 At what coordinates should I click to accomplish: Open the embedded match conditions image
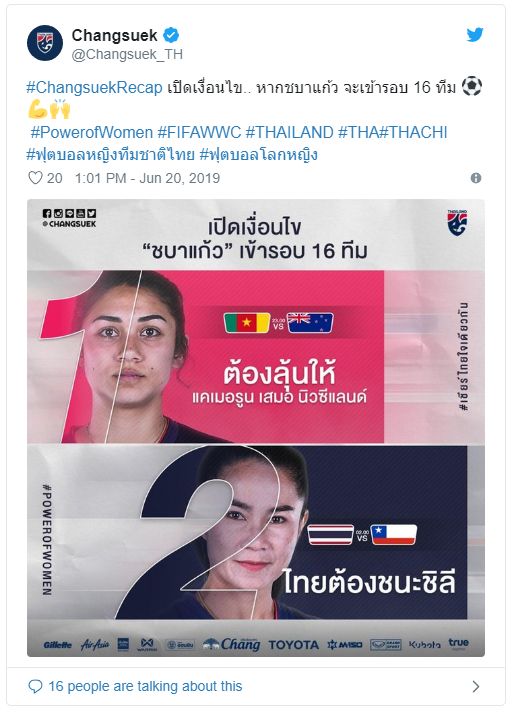pos(256,428)
